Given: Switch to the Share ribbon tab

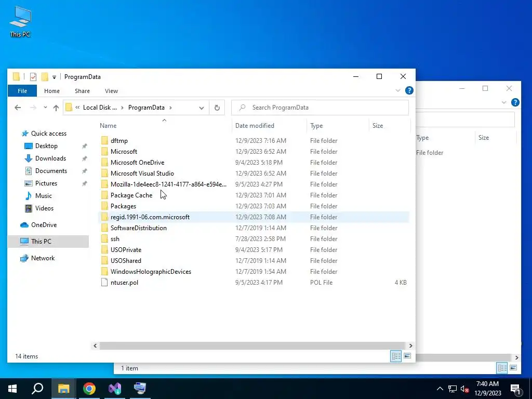Looking at the screenshot, I should 83,91.
